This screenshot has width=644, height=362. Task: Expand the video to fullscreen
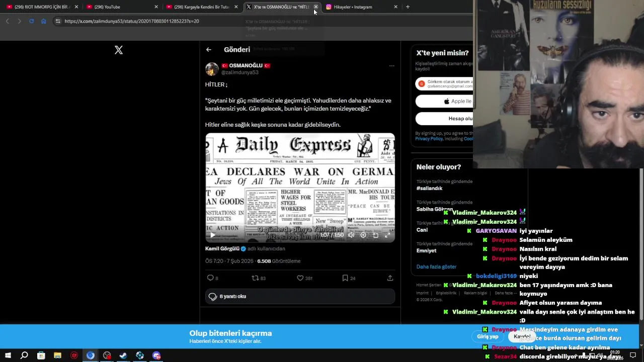[387, 235]
